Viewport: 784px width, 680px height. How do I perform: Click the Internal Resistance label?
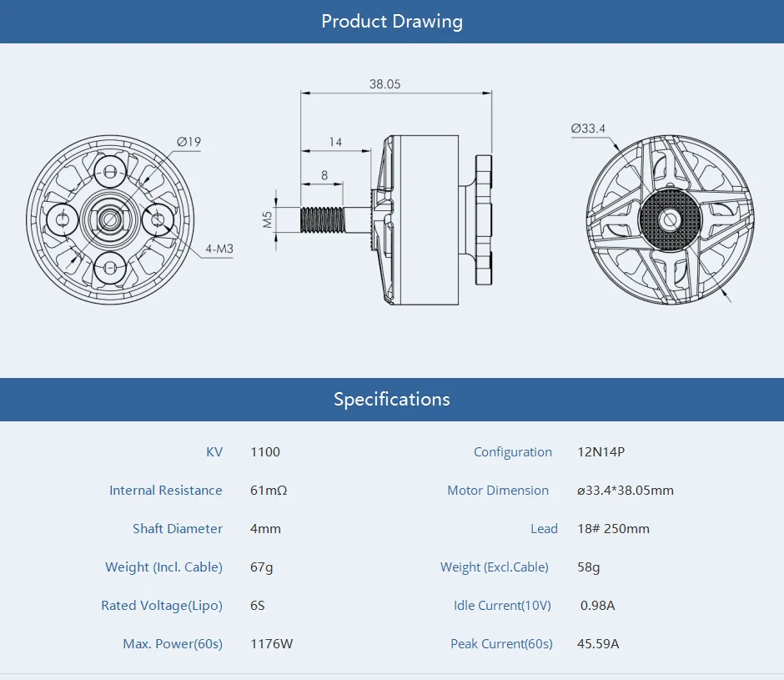(165, 491)
